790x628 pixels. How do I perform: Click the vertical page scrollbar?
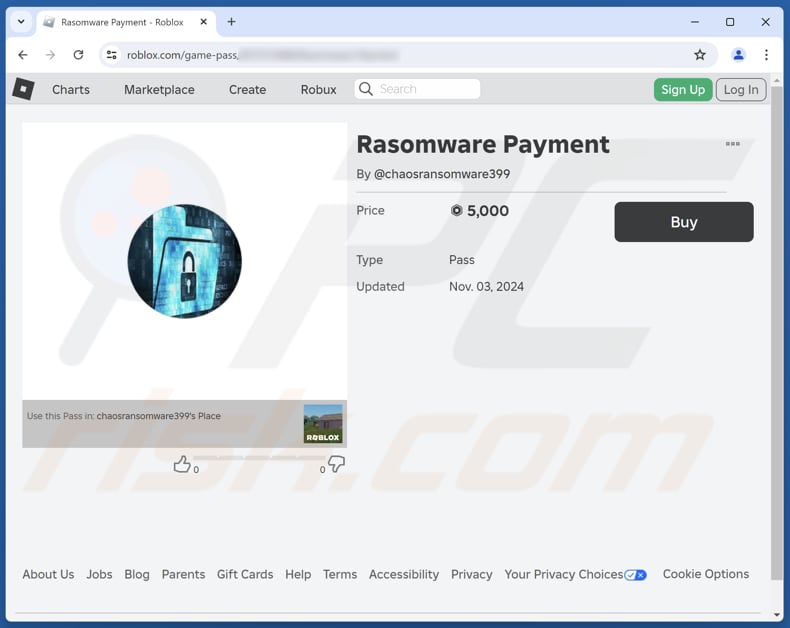tap(776, 333)
